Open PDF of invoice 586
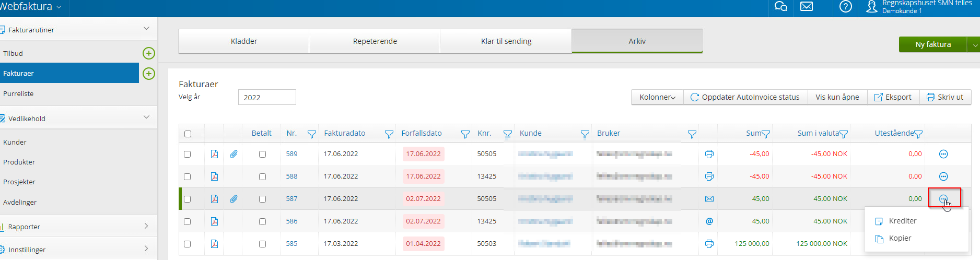 (214, 221)
